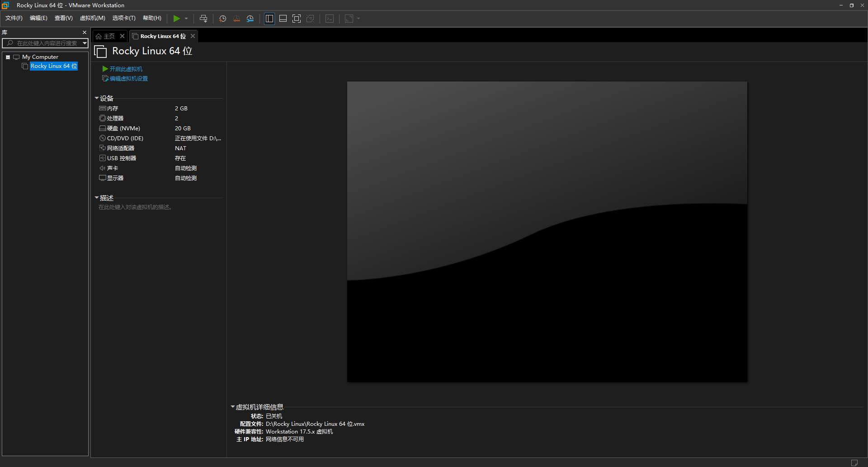Select My Computer in the library tree
The image size is (868, 467).
[40, 57]
